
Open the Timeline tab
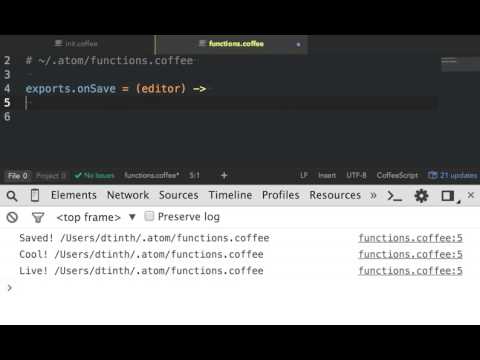[x=230, y=195]
